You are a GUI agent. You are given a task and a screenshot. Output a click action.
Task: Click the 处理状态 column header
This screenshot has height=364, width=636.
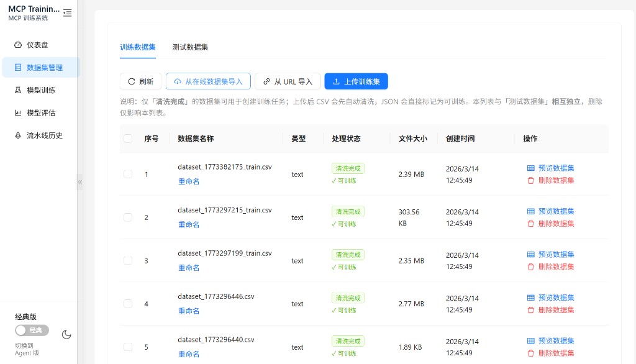346,139
